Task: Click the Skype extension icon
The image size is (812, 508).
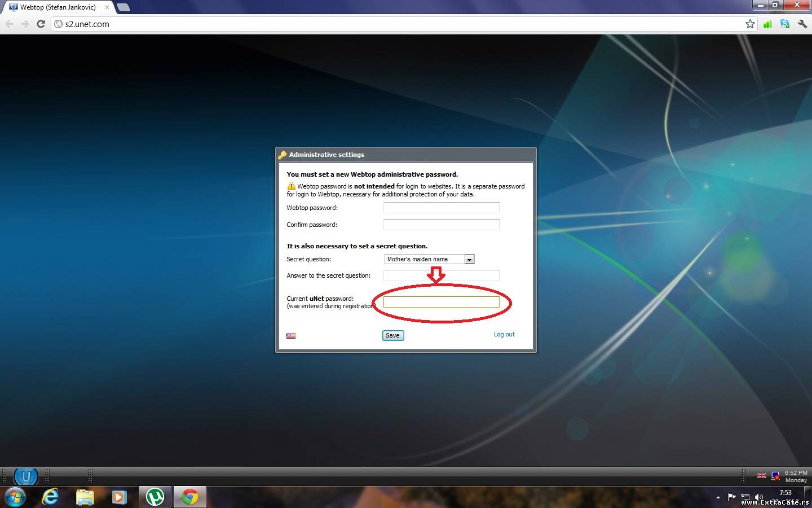Action: click(784, 24)
